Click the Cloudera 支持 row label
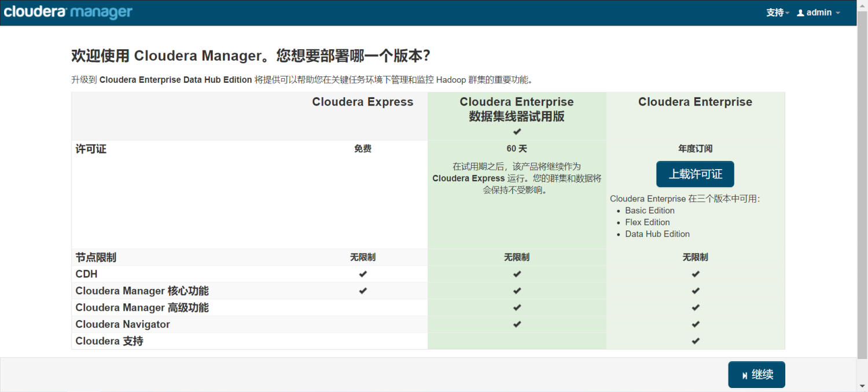 pos(109,341)
